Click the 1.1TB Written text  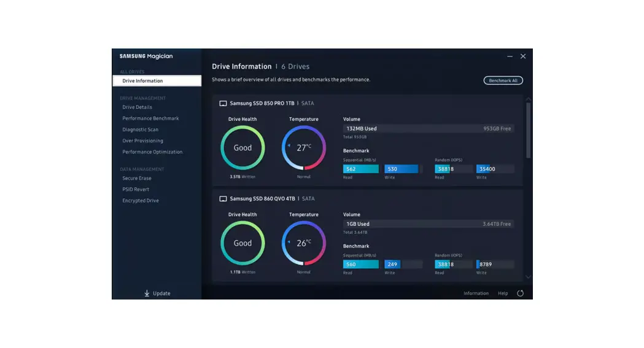point(242,272)
